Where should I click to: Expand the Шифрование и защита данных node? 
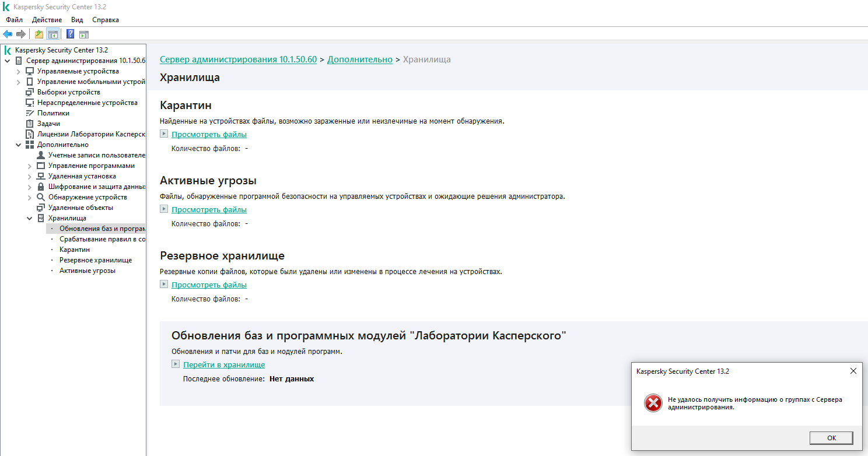click(29, 187)
